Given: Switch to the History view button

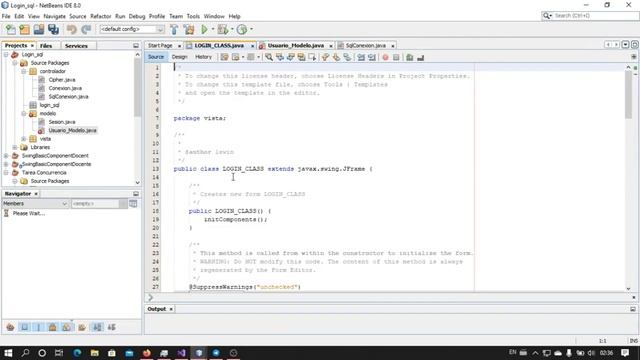Looking at the screenshot, I should 203,57.
